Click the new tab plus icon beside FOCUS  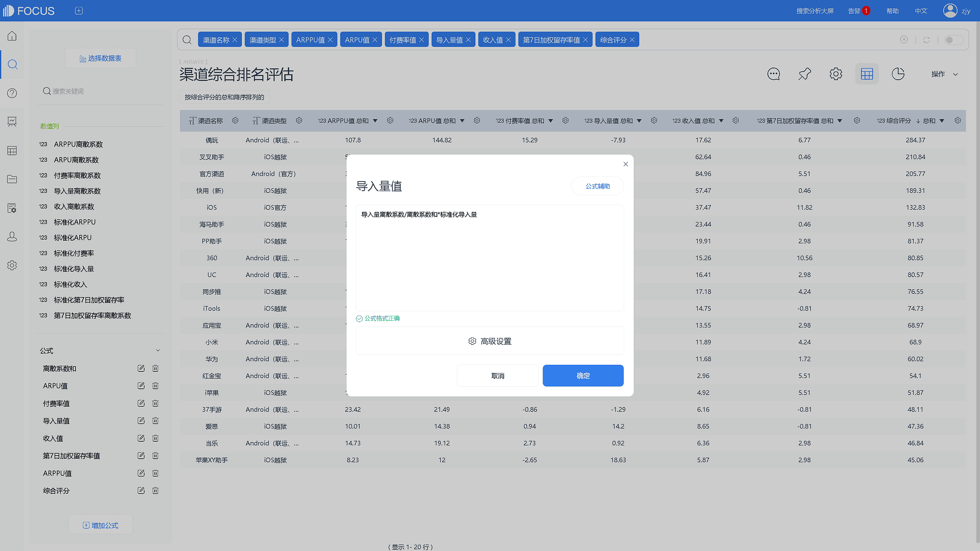click(79, 11)
